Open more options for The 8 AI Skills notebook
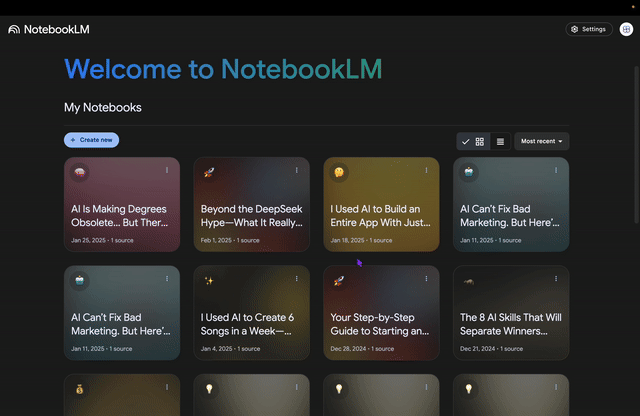 pyautogui.click(x=556, y=278)
